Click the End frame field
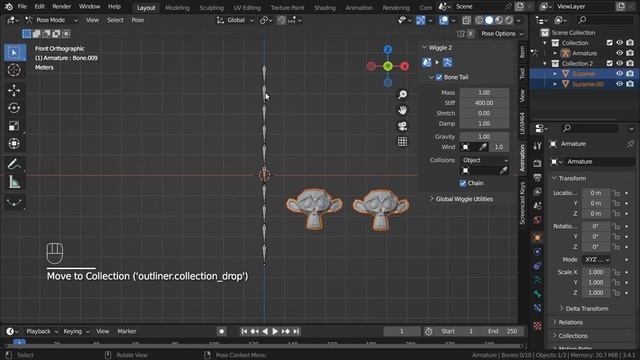The image size is (640, 360). click(502, 331)
